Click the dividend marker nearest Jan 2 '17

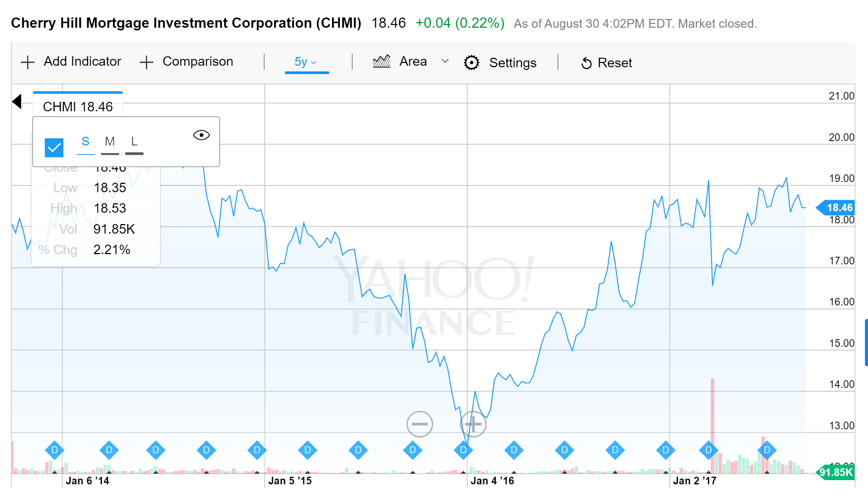point(666,450)
